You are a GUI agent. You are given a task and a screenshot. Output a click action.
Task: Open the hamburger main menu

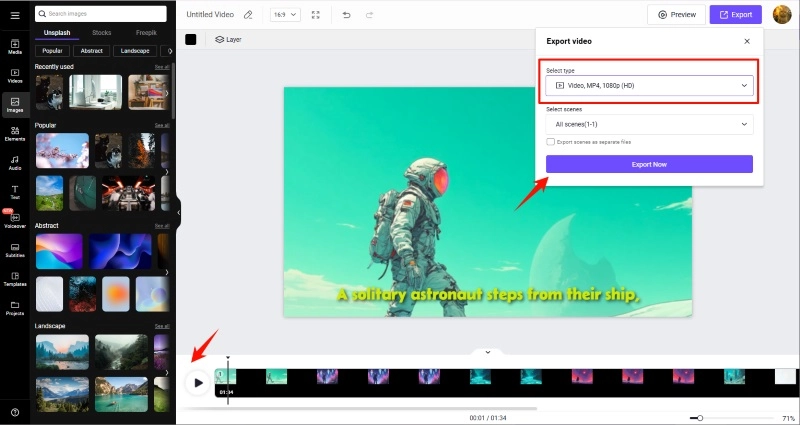coord(15,15)
